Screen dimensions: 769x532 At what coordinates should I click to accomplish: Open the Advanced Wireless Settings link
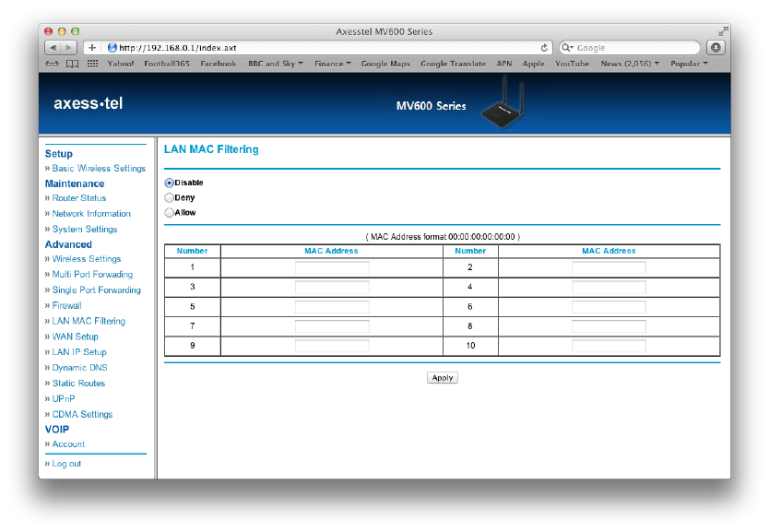(x=87, y=259)
